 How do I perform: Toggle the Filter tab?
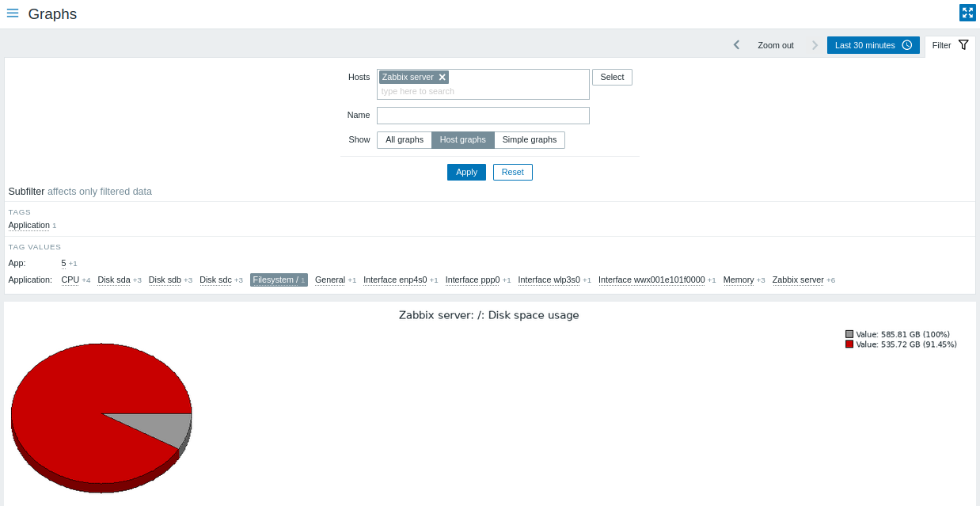[950, 45]
